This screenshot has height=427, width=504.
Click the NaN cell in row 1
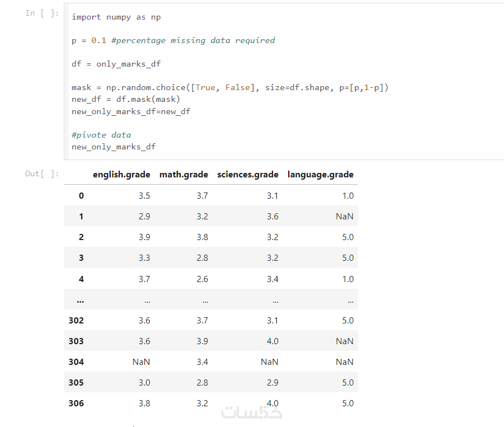point(345,217)
